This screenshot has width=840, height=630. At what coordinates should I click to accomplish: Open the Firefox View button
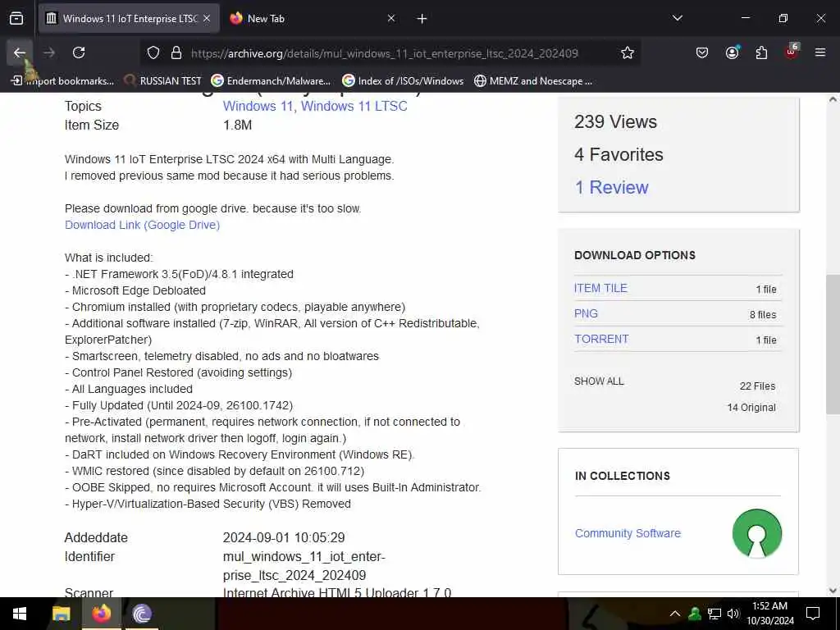click(x=16, y=18)
